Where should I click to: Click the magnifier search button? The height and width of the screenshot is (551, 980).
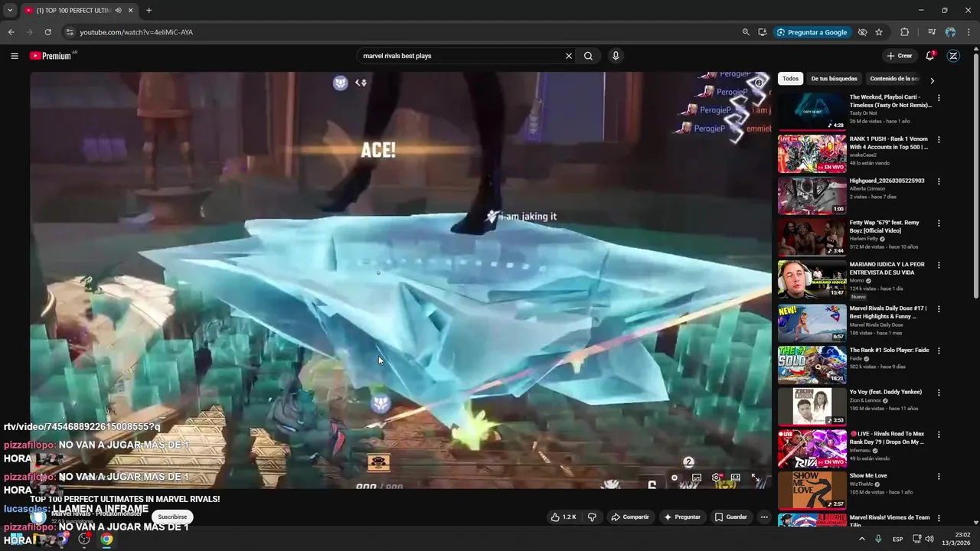(x=588, y=56)
